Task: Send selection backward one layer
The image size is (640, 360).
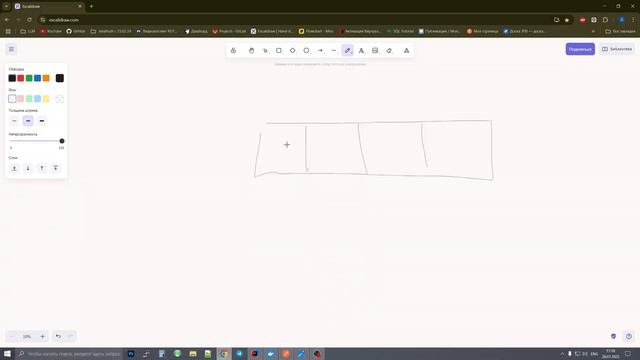Action: coord(28,168)
